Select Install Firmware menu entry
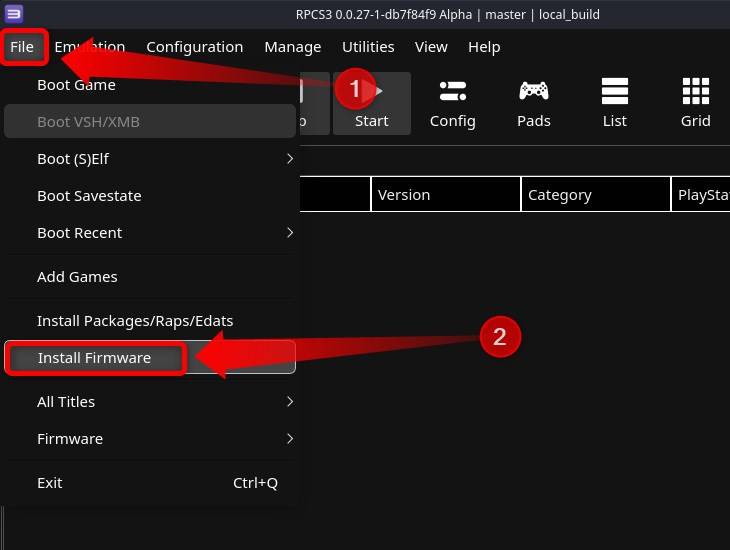This screenshot has width=730, height=550. [x=95, y=358]
